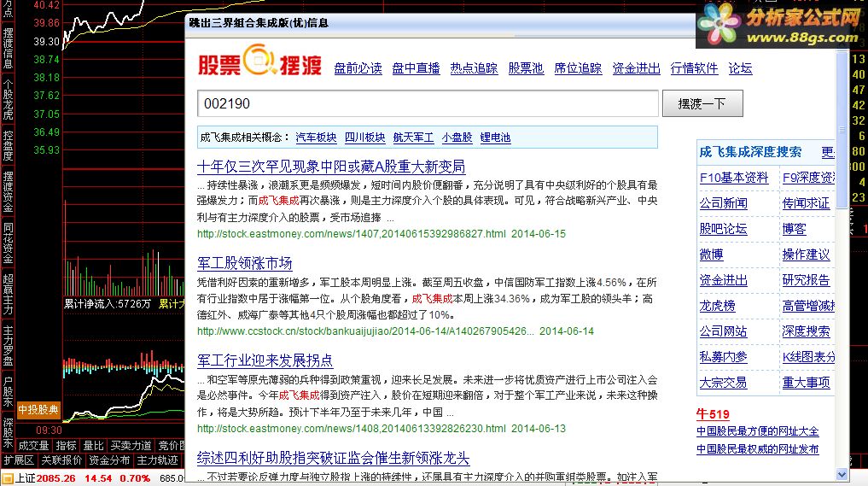The width and height of the screenshot is (868, 486).
Task: Open 微博 link
Action: [x=711, y=255]
